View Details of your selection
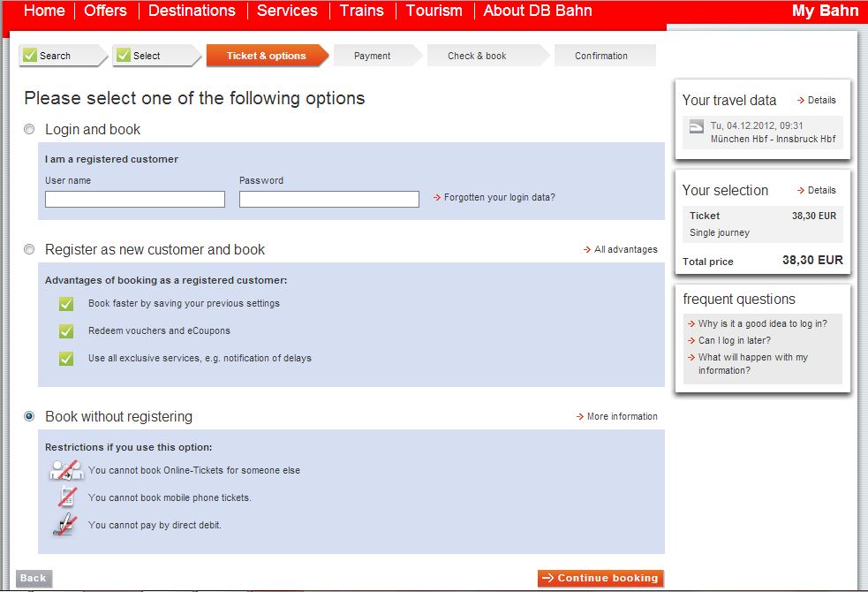868x592 pixels. coord(817,190)
